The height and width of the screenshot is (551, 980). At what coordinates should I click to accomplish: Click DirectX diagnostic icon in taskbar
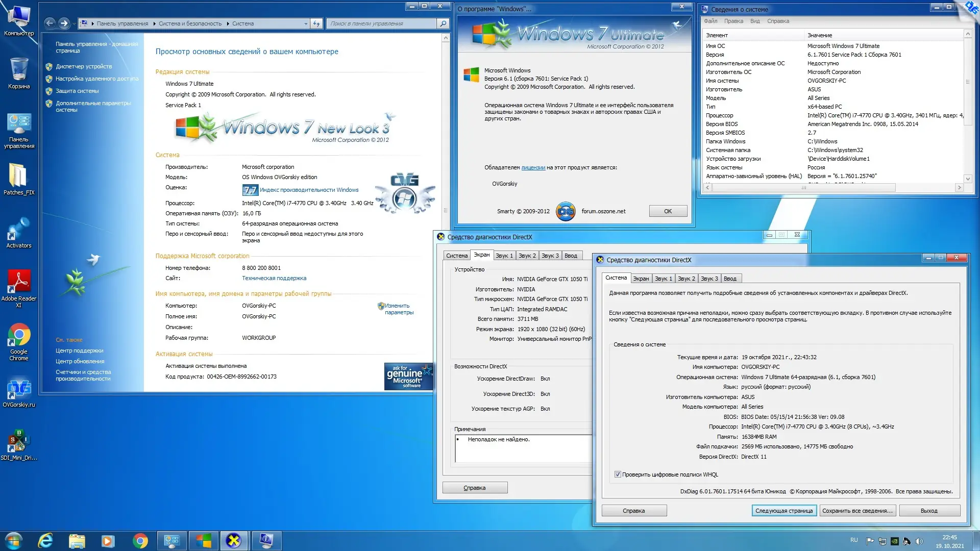pyautogui.click(x=234, y=540)
